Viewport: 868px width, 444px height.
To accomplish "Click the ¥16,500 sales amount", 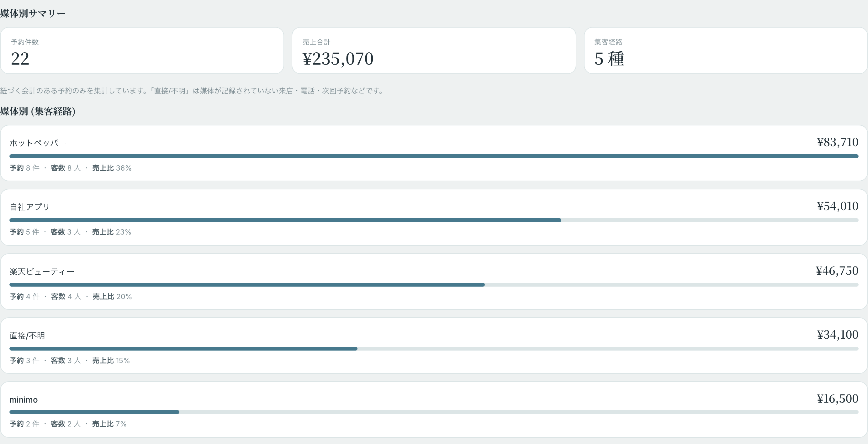I will pos(837,399).
